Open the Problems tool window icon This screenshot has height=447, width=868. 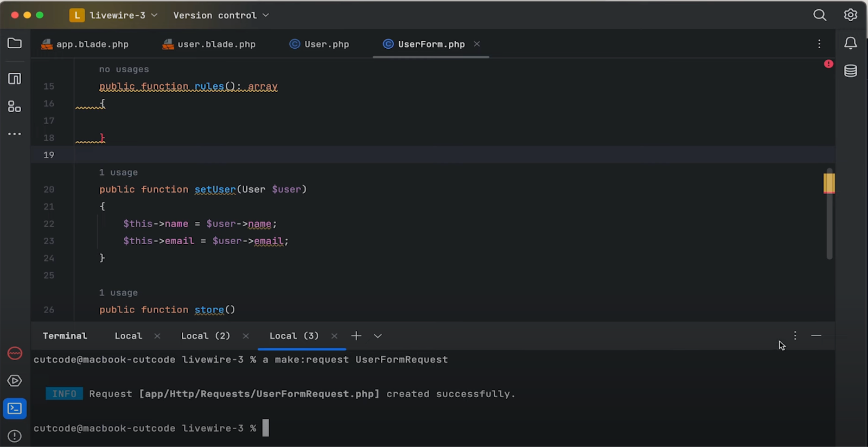pos(15,436)
